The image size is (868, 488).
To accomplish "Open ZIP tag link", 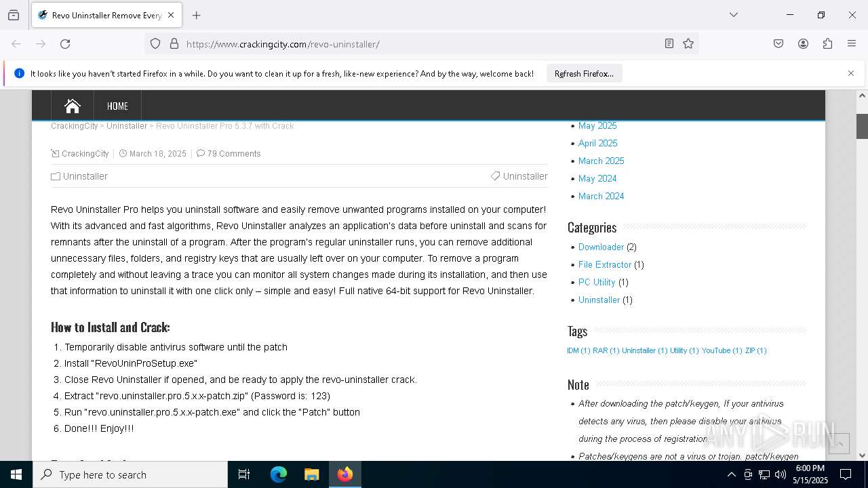I will [755, 351].
